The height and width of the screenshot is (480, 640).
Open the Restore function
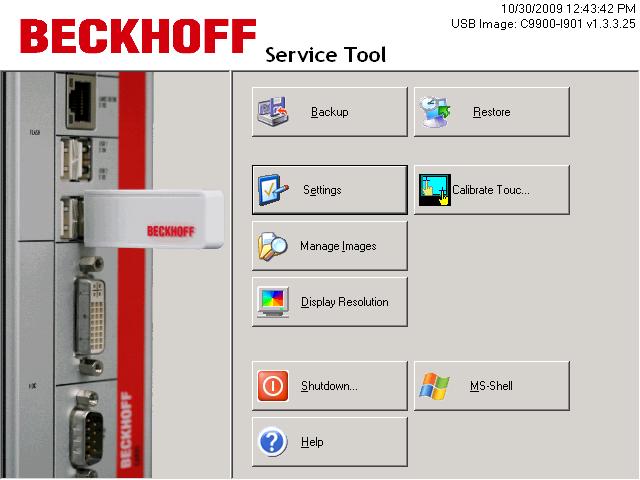pyautogui.click(x=491, y=112)
